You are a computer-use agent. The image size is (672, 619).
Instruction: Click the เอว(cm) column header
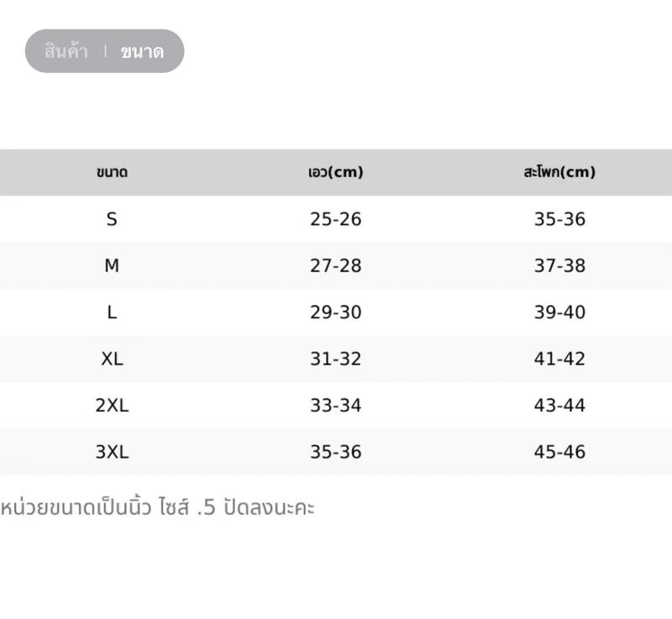335,172
